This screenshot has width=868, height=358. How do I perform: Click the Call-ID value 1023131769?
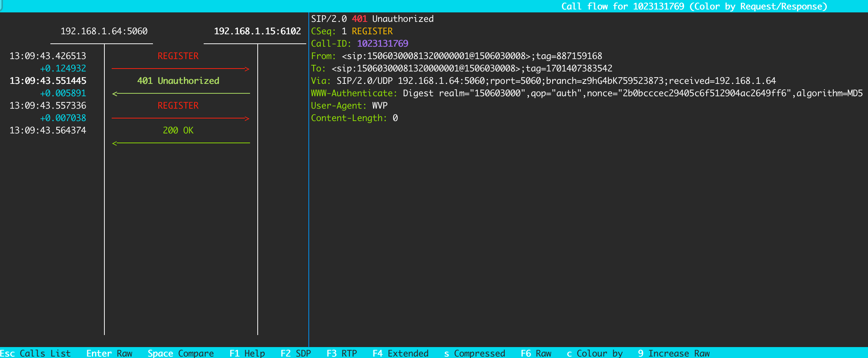pyautogui.click(x=383, y=44)
